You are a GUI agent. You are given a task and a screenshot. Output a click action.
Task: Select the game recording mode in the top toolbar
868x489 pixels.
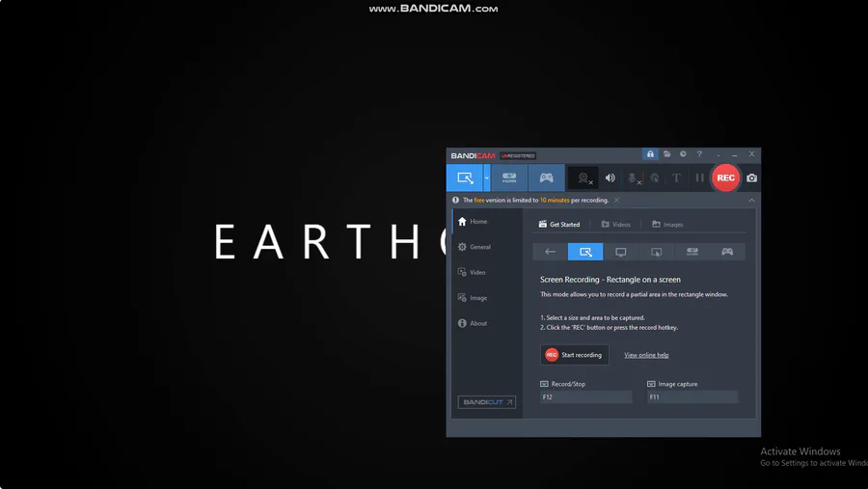coord(547,177)
